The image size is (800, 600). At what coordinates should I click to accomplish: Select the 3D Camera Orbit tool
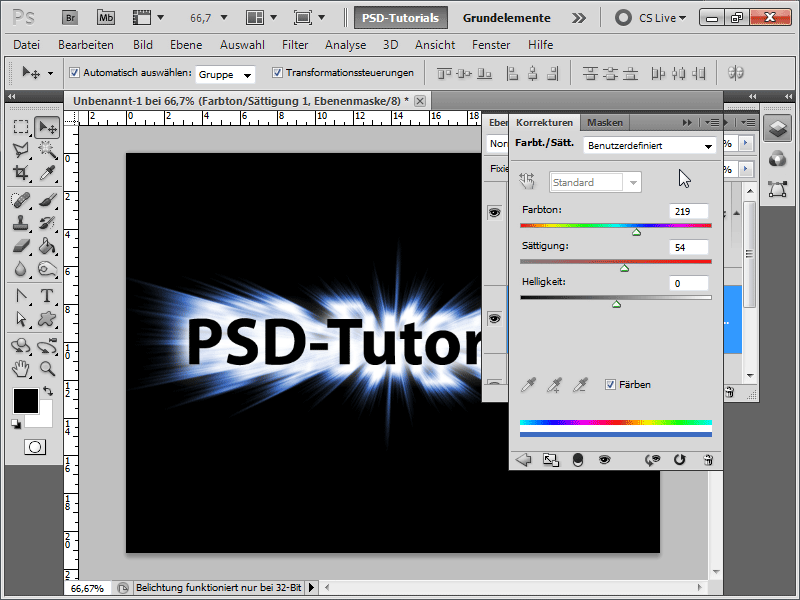(x=47, y=346)
